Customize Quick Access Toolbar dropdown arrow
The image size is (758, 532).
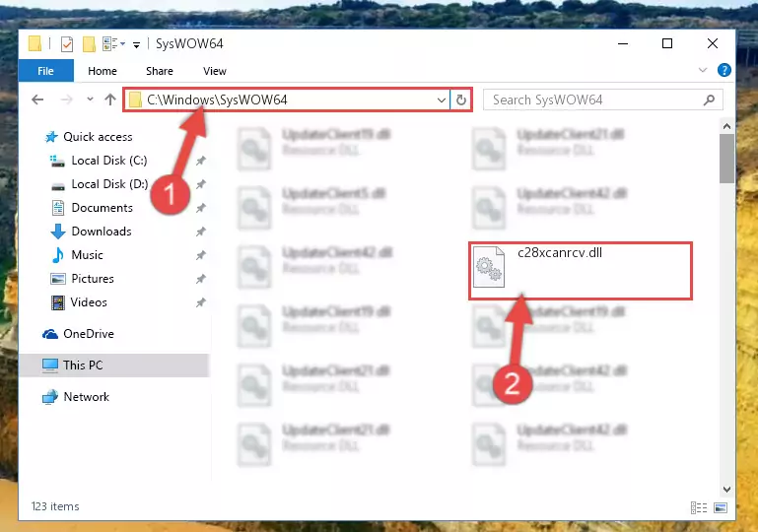tap(137, 45)
